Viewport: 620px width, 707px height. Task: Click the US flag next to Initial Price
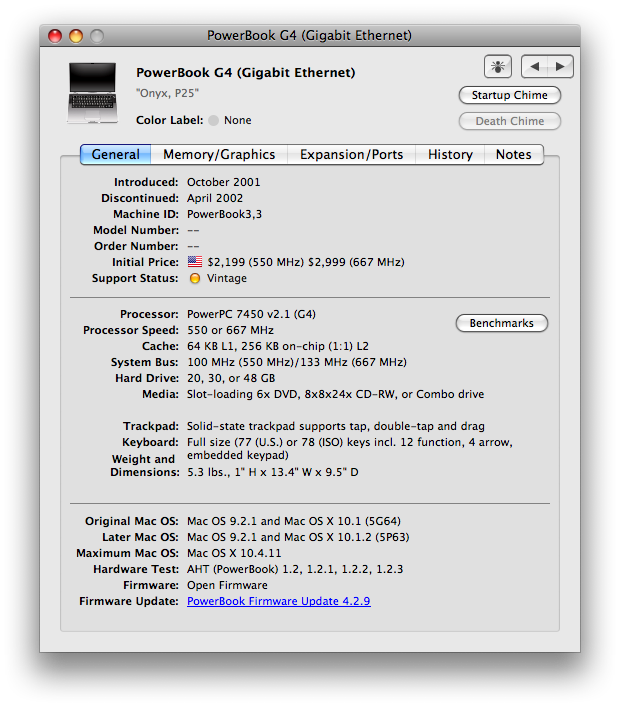click(195, 262)
